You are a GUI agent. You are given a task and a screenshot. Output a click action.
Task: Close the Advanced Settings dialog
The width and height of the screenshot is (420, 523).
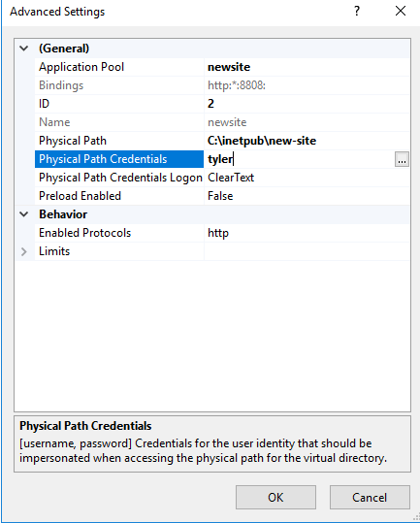[x=401, y=12]
